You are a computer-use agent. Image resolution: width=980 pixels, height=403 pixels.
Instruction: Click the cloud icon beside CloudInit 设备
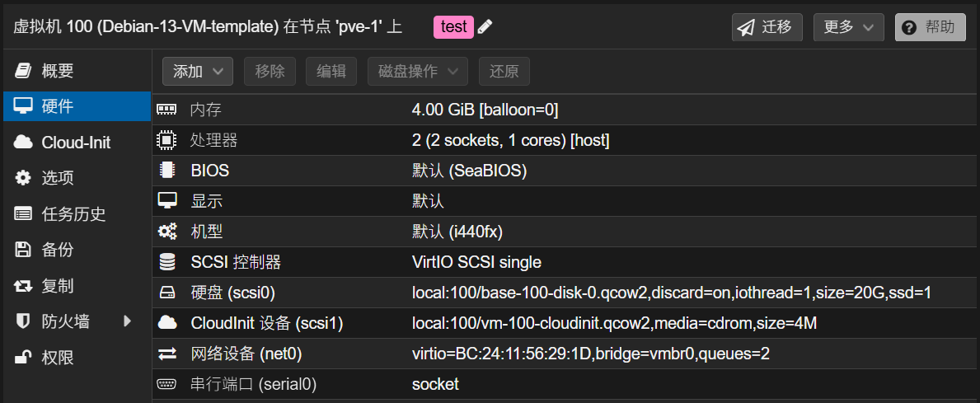pyautogui.click(x=166, y=323)
